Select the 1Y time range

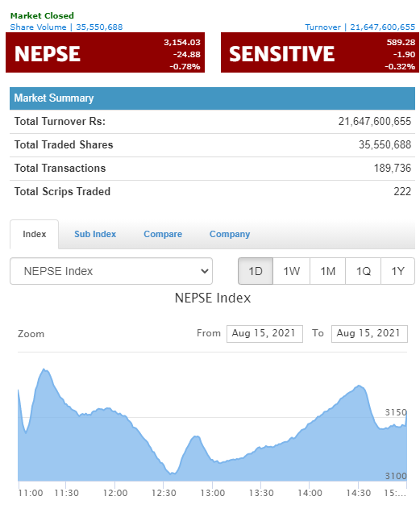pos(397,271)
